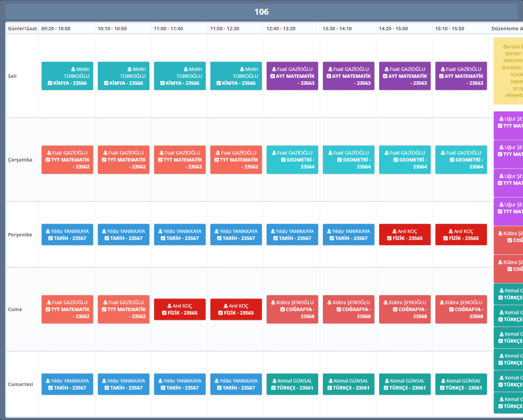Select the Salı 11:50 KİMYA lesson card
The height and width of the screenshot is (420, 523).
pos(236,76)
